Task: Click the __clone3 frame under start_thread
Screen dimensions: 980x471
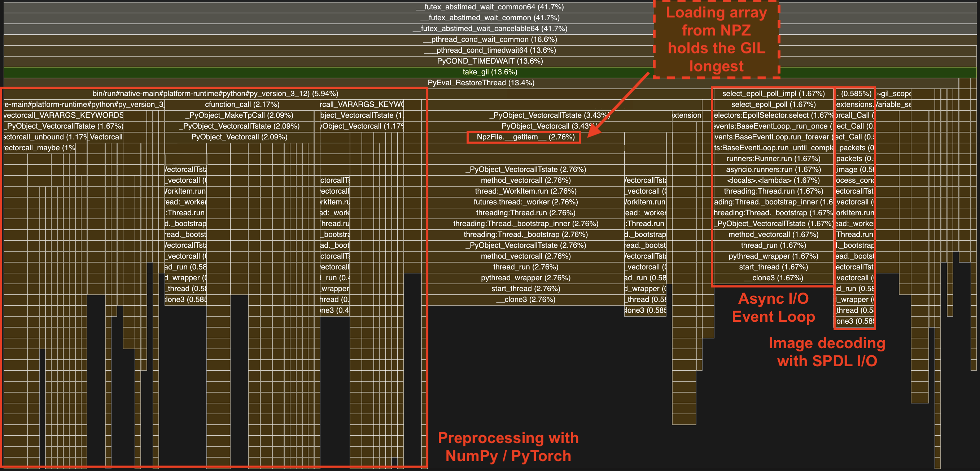Action: [523, 299]
